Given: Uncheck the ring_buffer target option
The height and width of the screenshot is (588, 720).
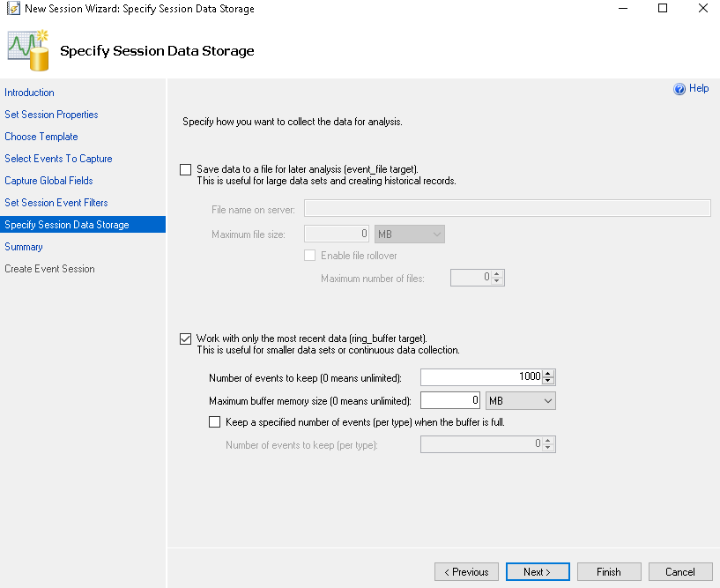Looking at the screenshot, I should click(185, 339).
